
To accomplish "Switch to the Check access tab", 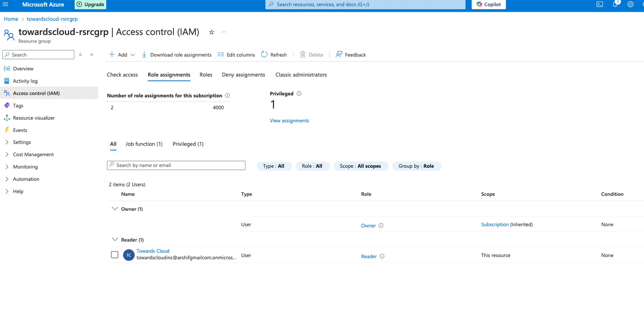I will 122,75.
